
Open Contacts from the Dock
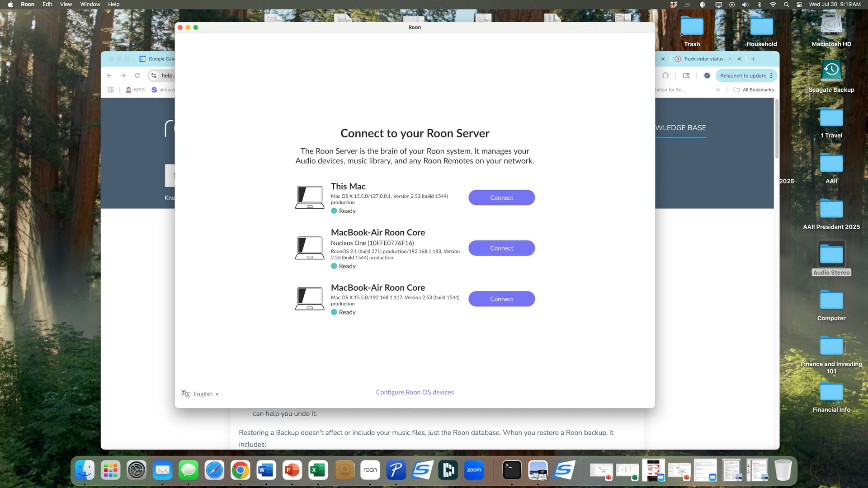[x=344, y=470]
